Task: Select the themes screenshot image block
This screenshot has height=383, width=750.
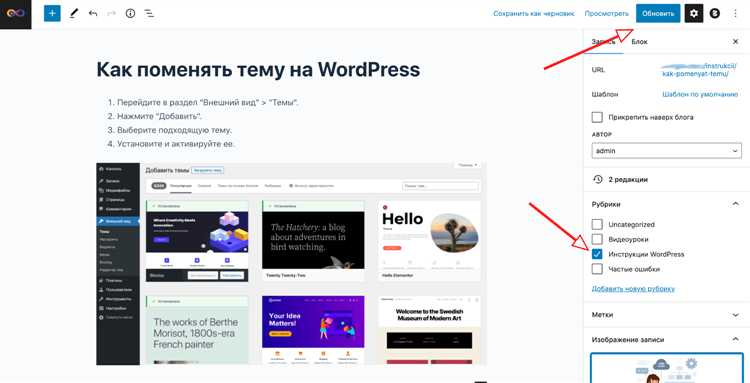Action: pyautogui.click(x=291, y=263)
